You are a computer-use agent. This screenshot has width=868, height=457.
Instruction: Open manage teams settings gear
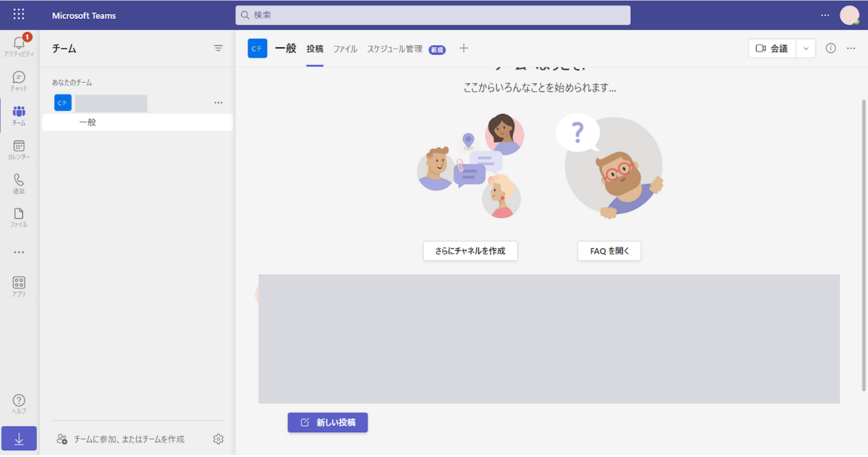218,439
